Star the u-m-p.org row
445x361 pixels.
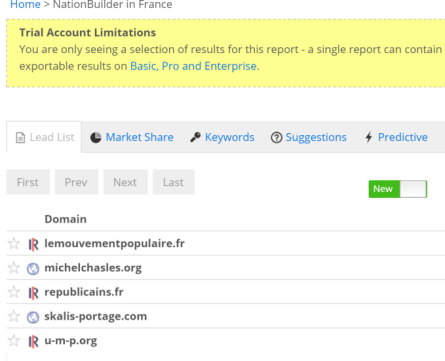(14, 341)
